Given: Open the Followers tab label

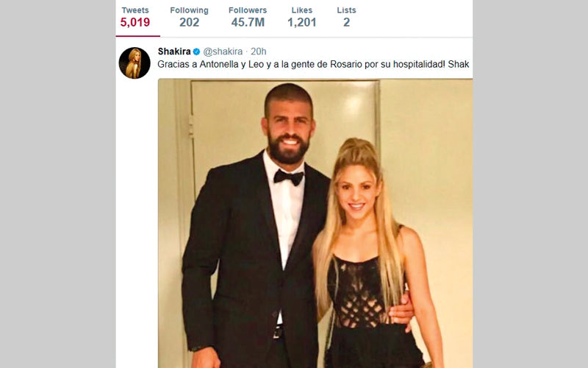Looking at the screenshot, I should [248, 10].
